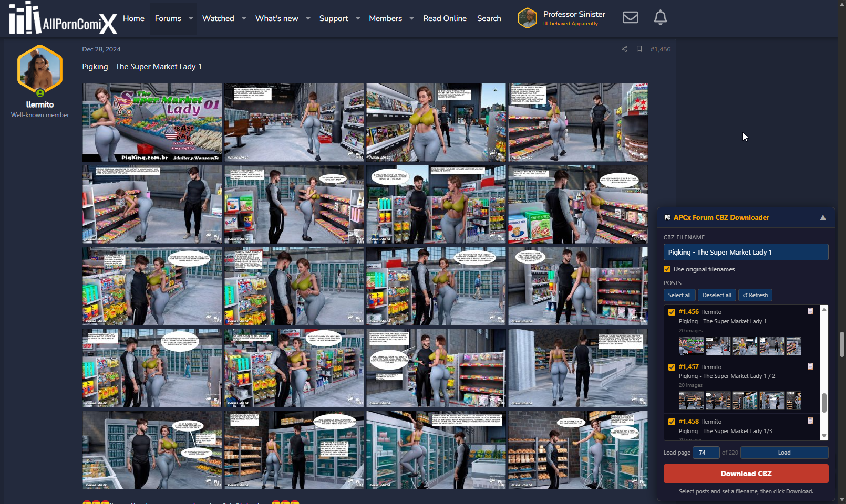The height and width of the screenshot is (504, 846).
Task: Click the posts list scrollbar thumb
Action: [x=824, y=403]
